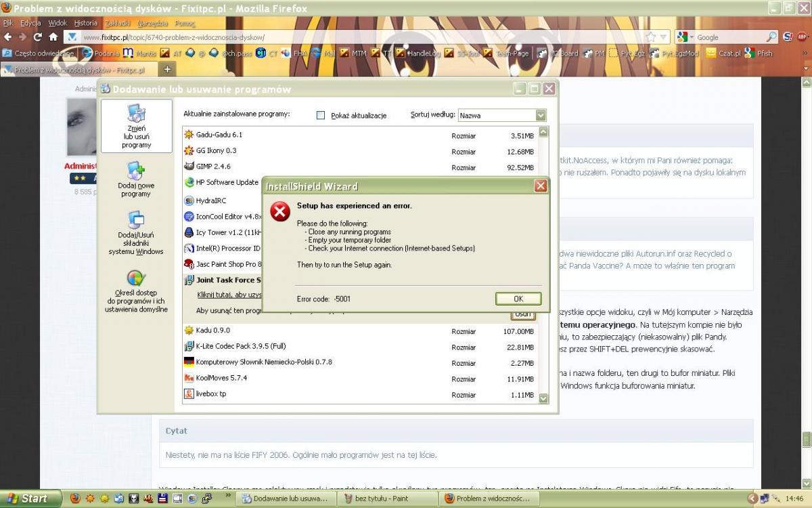The width and height of the screenshot is (812, 508).
Task: Select 'K-Lite Codec Pack 3.9.5 (Full)' entry
Action: [x=241, y=346]
